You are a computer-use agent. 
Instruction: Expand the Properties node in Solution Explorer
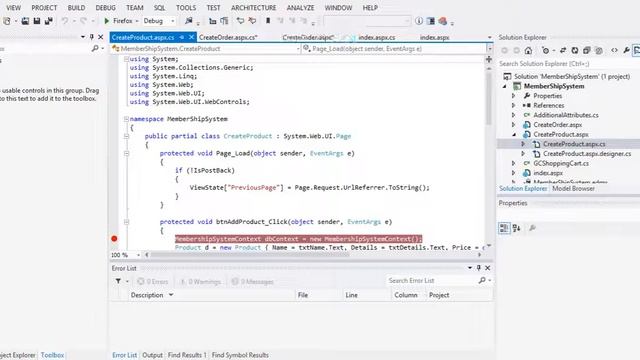point(514,96)
